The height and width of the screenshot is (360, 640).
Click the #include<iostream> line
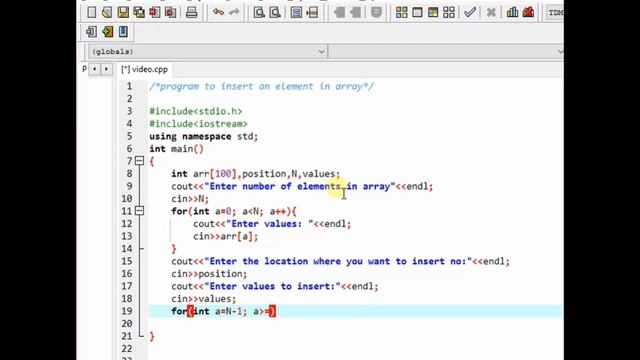click(x=198, y=124)
